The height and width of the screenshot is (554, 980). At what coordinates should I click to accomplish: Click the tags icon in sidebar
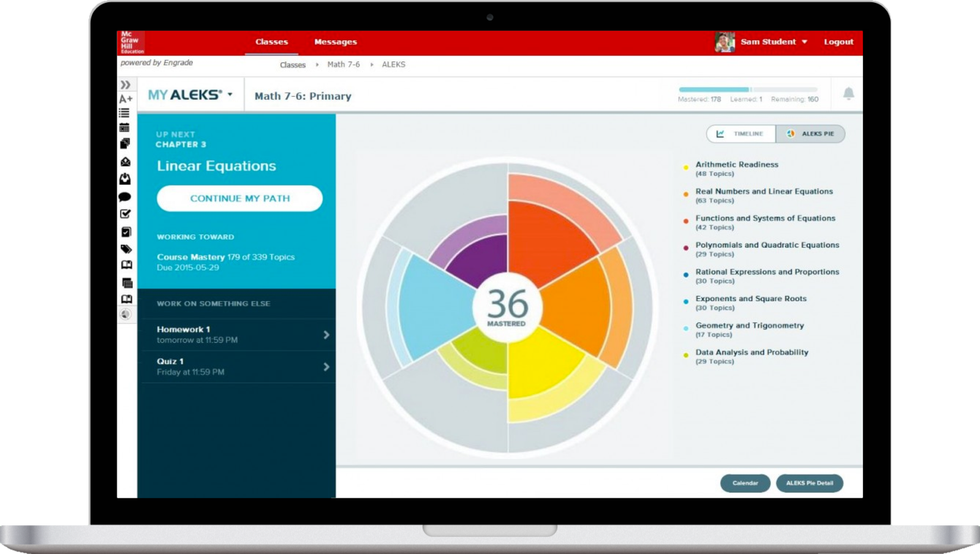pyautogui.click(x=126, y=249)
